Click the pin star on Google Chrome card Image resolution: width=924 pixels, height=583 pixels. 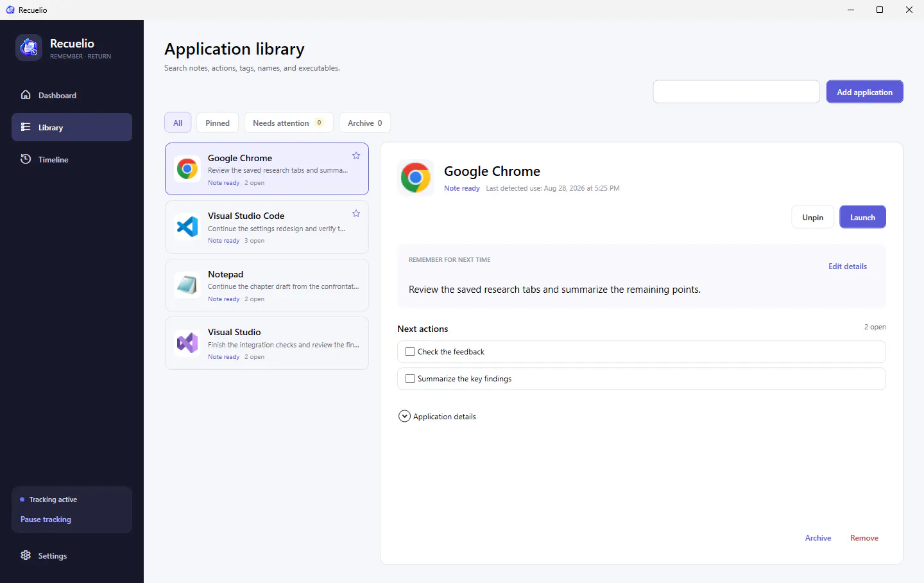[x=356, y=155]
